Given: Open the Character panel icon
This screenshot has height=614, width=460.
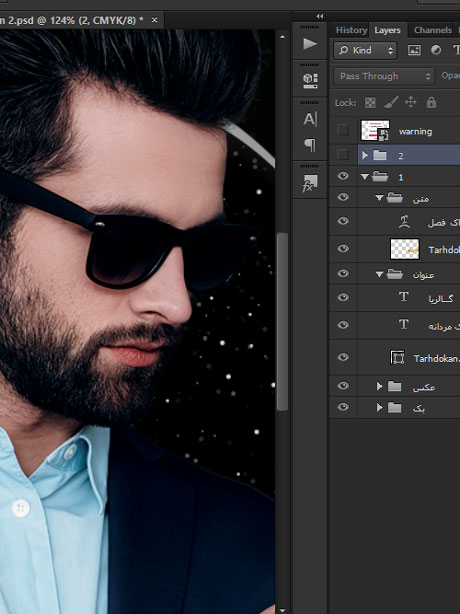Looking at the screenshot, I should [x=310, y=119].
